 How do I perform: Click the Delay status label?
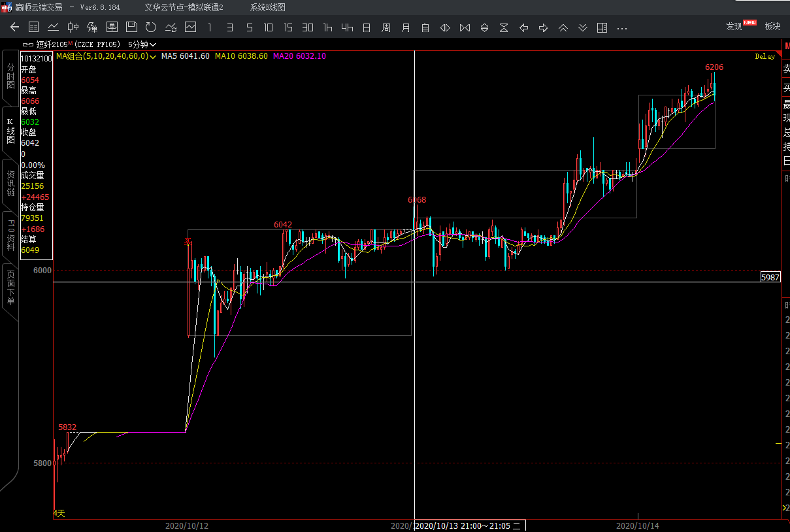(765, 57)
